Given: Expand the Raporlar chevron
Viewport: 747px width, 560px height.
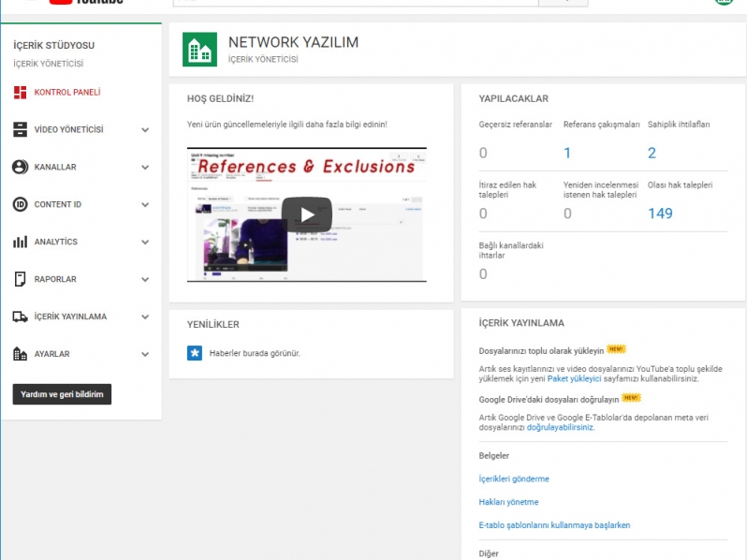Looking at the screenshot, I should [145, 279].
